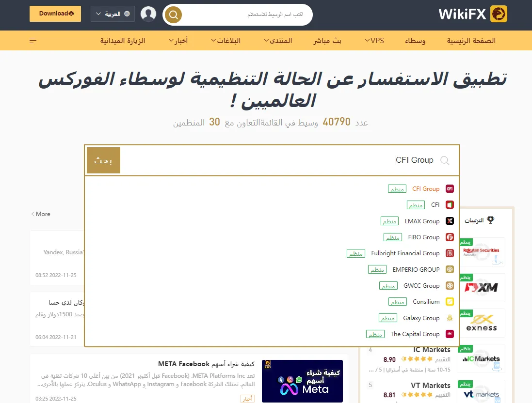532x403 pixels.
Task: Open الزيارة الميدانية field visit page
Action: pos(123,41)
